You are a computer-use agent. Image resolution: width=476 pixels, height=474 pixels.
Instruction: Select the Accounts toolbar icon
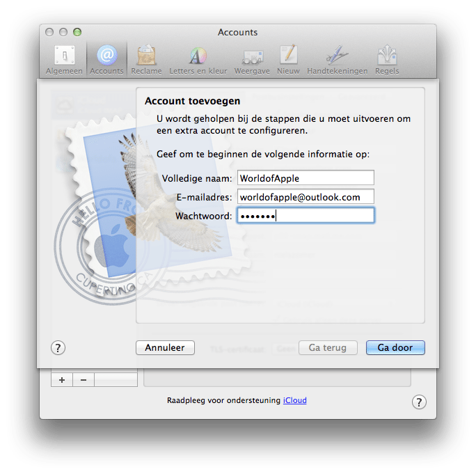coord(106,60)
